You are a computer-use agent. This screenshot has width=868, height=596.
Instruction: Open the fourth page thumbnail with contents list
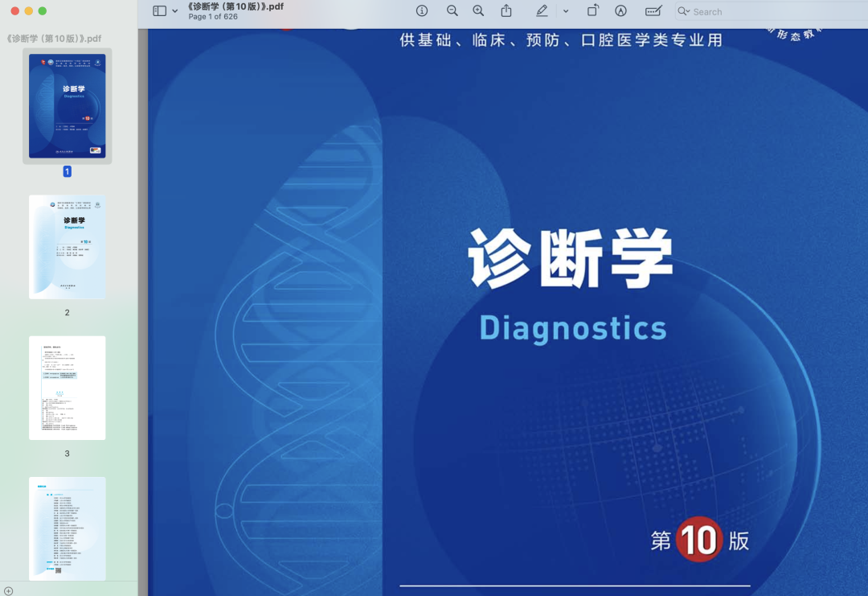pyautogui.click(x=67, y=528)
